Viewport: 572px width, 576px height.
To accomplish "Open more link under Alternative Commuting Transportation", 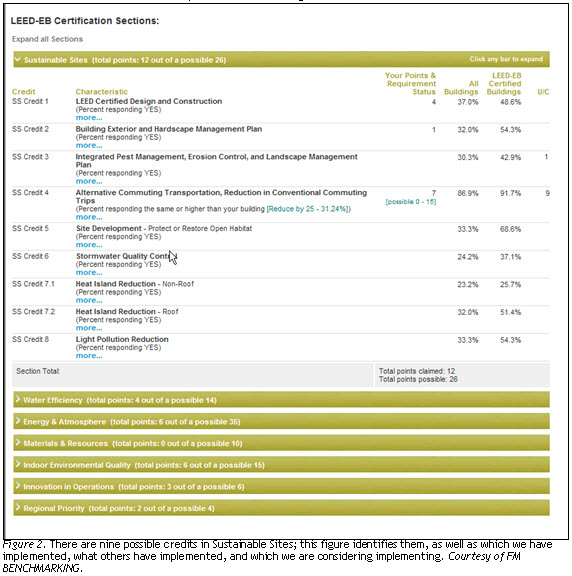I will [x=89, y=217].
